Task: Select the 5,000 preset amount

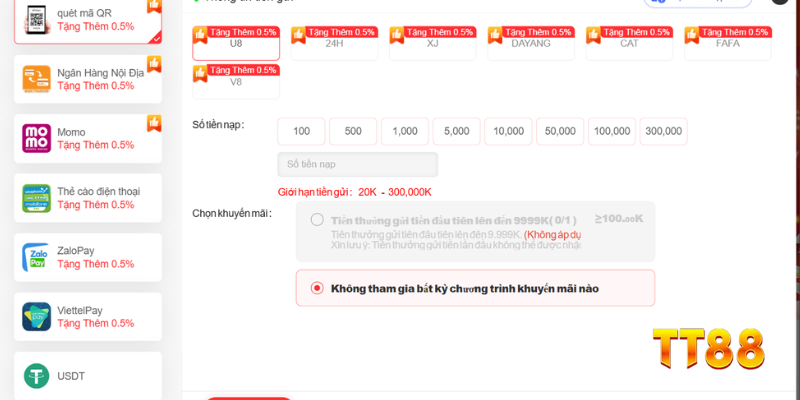Action: click(456, 131)
